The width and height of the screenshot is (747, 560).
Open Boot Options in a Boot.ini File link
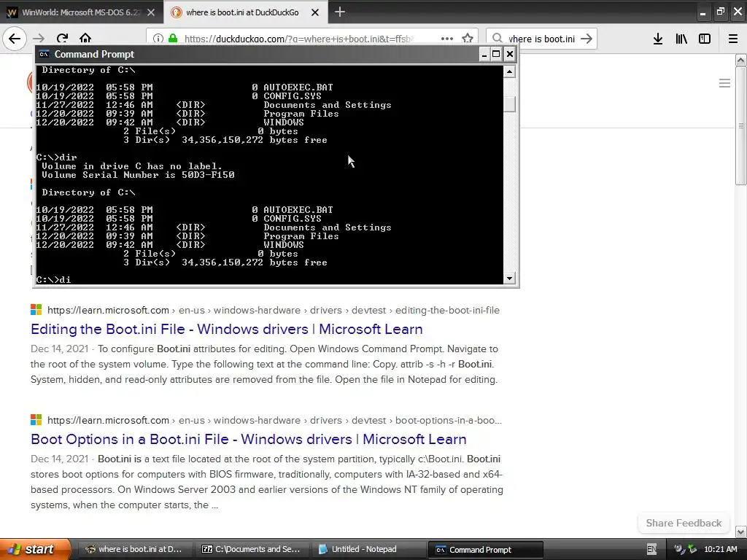(x=249, y=439)
